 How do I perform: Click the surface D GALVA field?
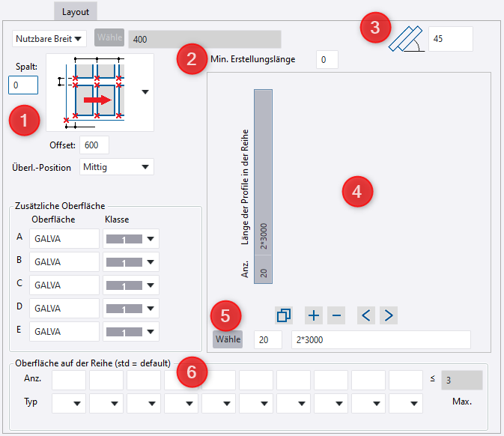coord(64,308)
